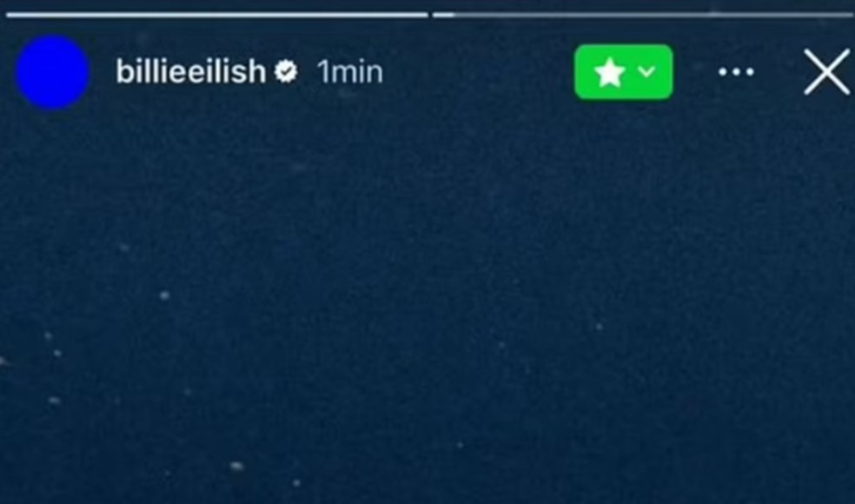Click the billieeilish username

click(x=191, y=71)
